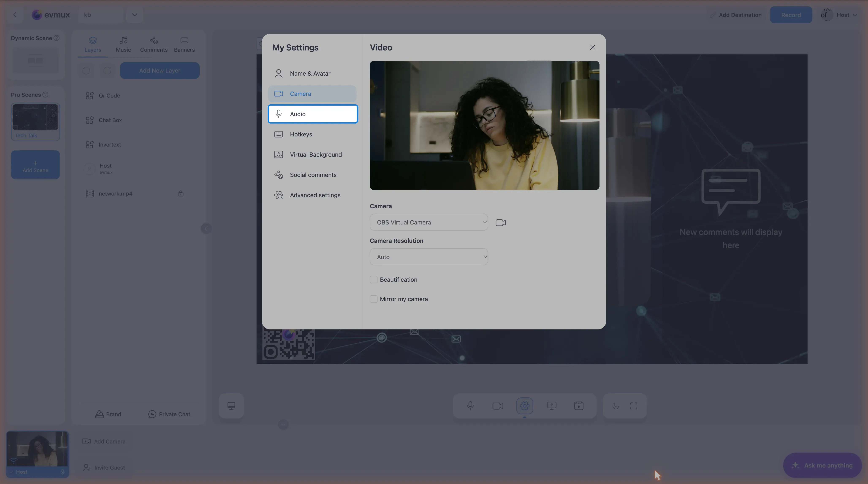Click Invite Guest

(x=104, y=468)
